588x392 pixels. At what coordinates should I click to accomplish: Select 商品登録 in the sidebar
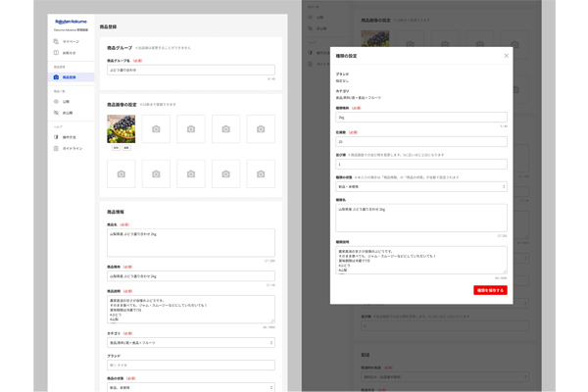tap(71, 76)
